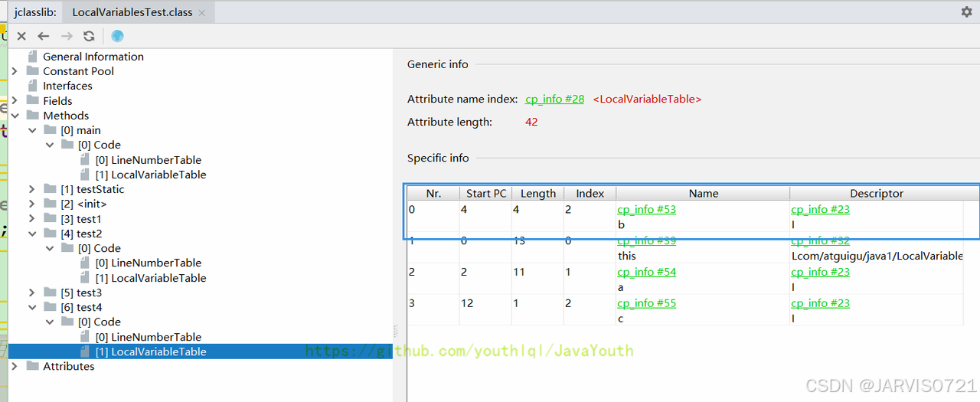Open the cp_info #39 name link
980x402 pixels.
(647, 240)
